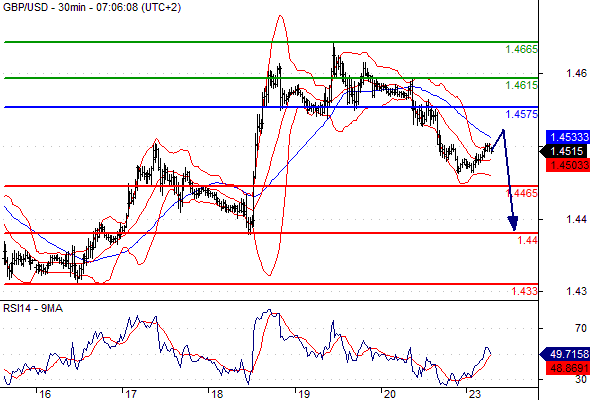Click the red 1.45033 price tag
This screenshot has height=400, width=590.
click(568, 165)
